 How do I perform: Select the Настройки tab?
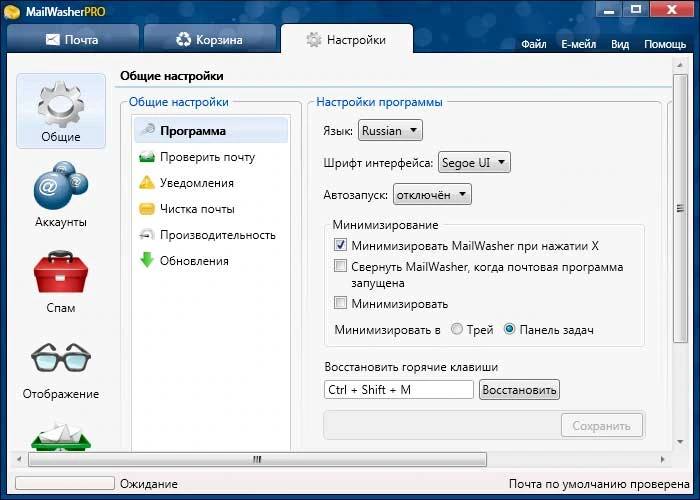click(347, 39)
